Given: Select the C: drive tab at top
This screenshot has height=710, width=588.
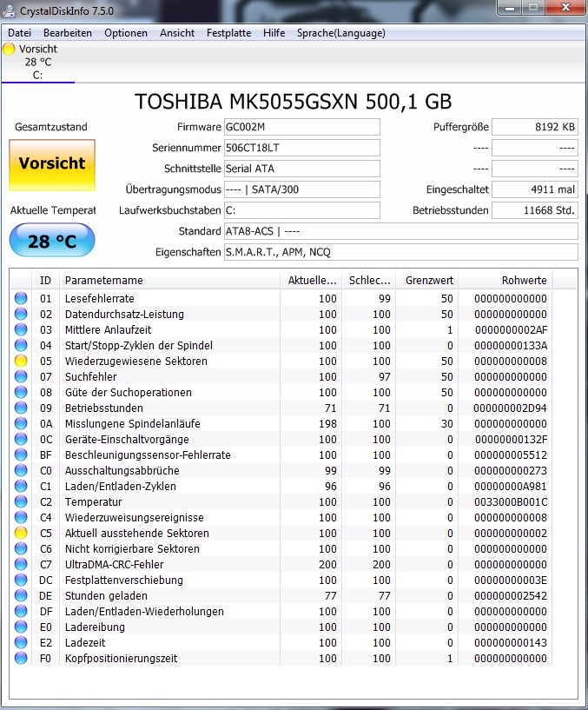Looking at the screenshot, I should coord(38,62).
